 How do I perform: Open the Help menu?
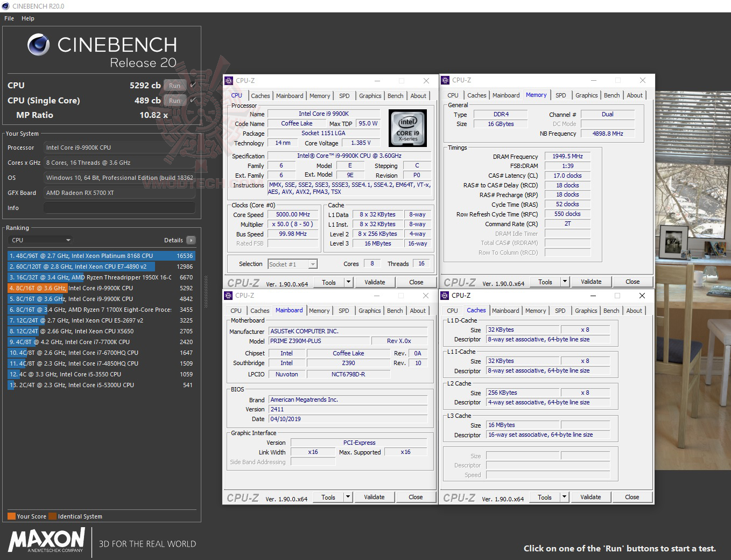pos(27,18)
